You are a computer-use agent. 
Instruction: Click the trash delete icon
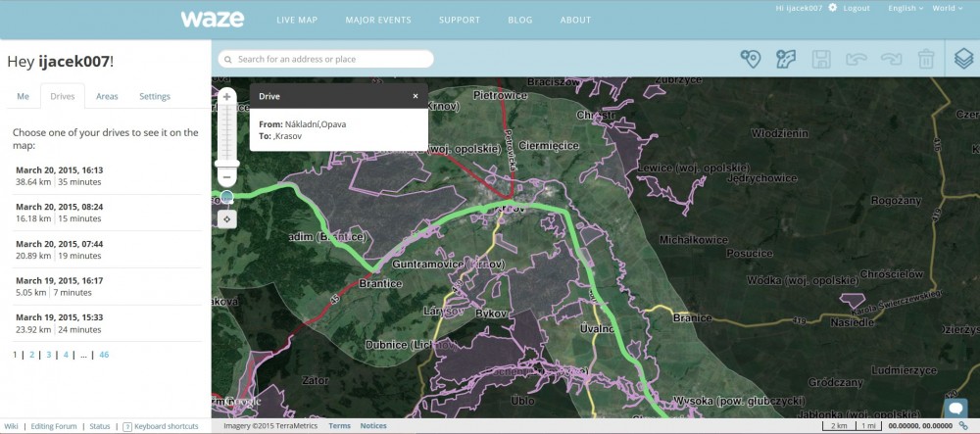[x=925, y=59]
